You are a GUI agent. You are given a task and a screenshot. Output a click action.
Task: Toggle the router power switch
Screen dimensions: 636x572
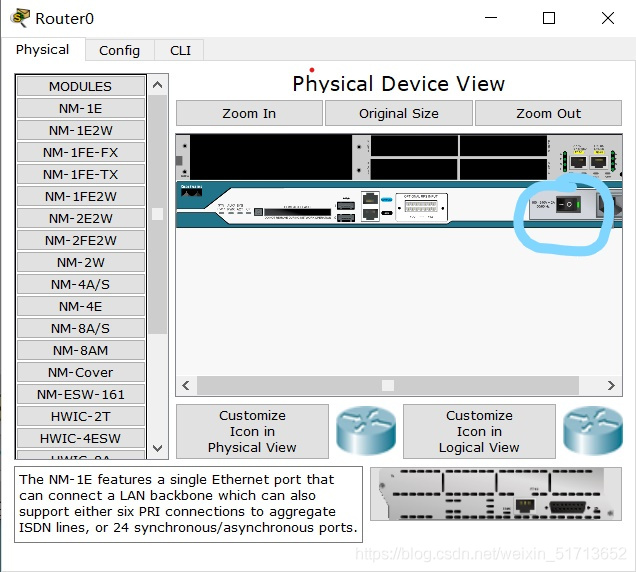click(x=568, y=205)
